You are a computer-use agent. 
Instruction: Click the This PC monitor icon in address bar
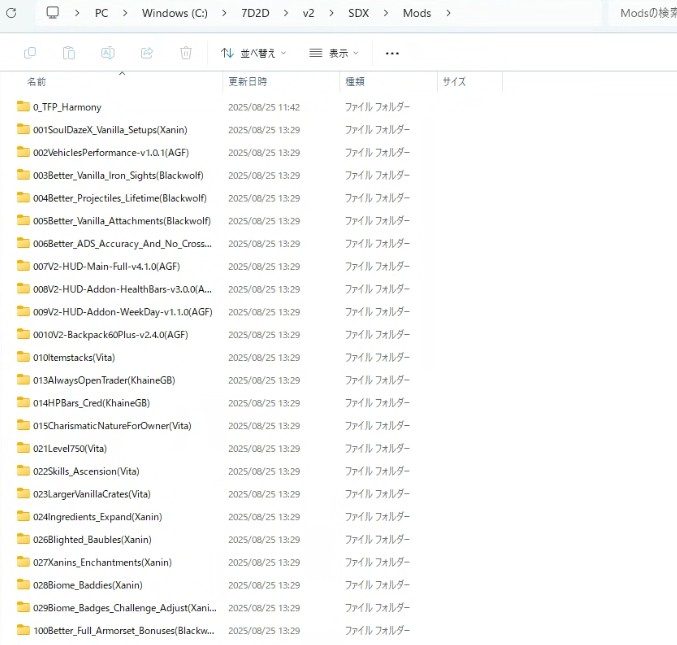point(53,13)
